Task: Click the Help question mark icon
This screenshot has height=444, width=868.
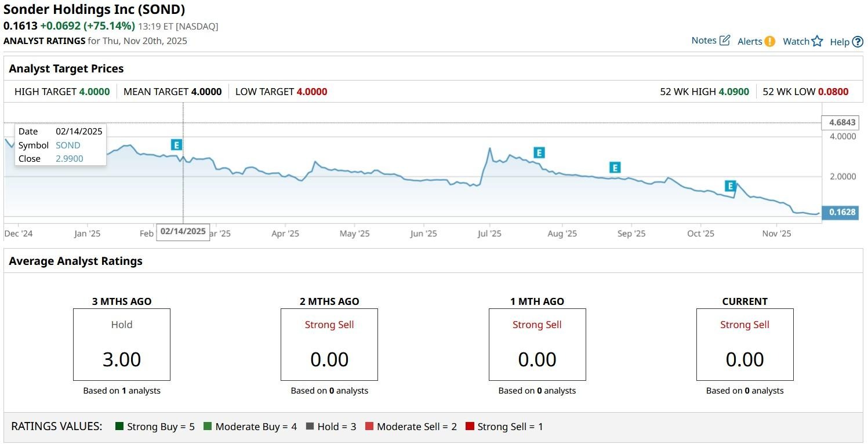Action: pos(859,42)
